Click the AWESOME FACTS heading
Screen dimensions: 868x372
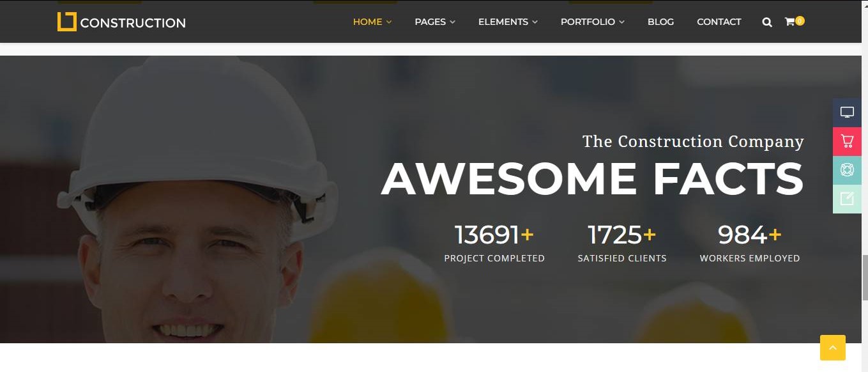point(593,178)
